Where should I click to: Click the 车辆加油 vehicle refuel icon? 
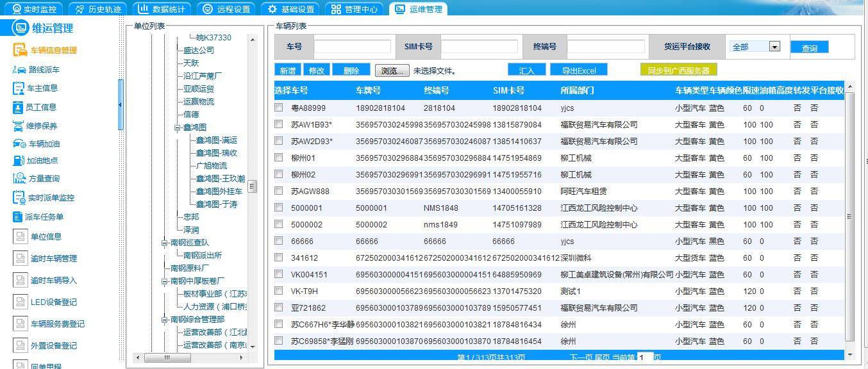[19, 144]
